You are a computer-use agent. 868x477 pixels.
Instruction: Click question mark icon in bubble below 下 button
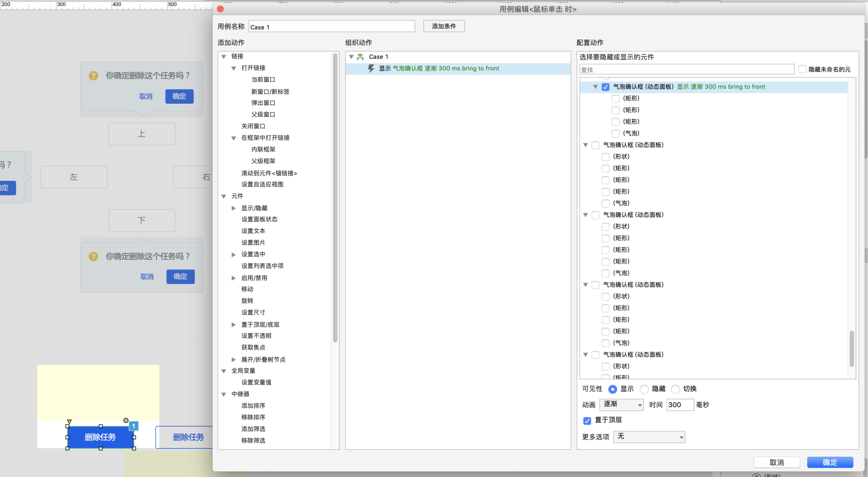tap(94, 257)
